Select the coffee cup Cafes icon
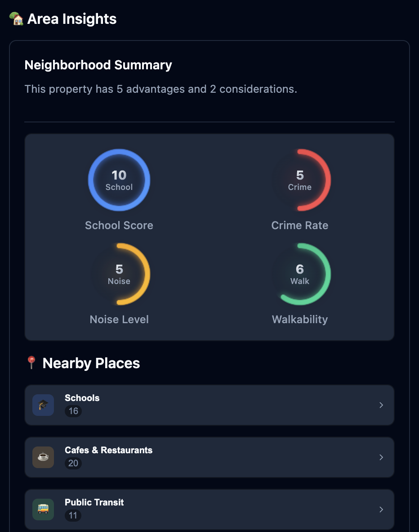The image size is (419, 532). pyautogui.click(x=43, y=457)
